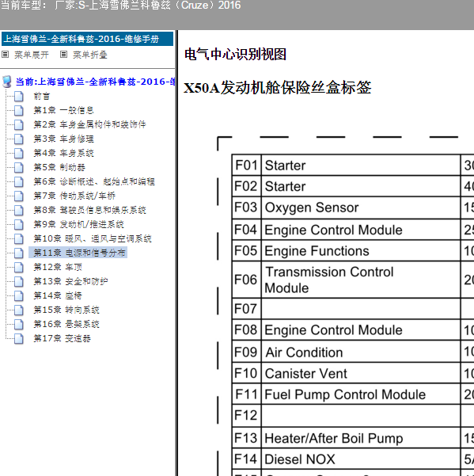Click page icon beside 第8章 驾驶员信息和娱乐系统
This screenshot has height=476, width=474.
pyautogui.click(x=19, y=211)
